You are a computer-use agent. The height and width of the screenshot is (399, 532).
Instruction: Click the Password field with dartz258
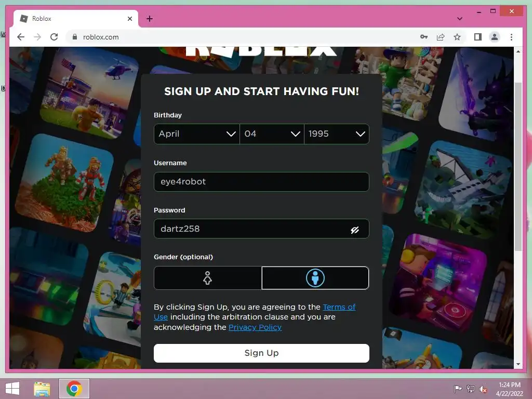pyautogui.click(x=261, y=229)
